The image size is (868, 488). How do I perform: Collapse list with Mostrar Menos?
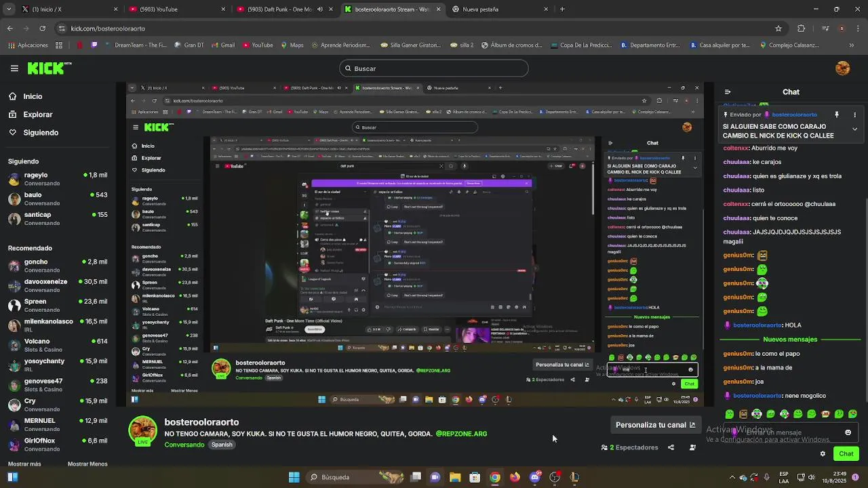[x=87, y=464]
